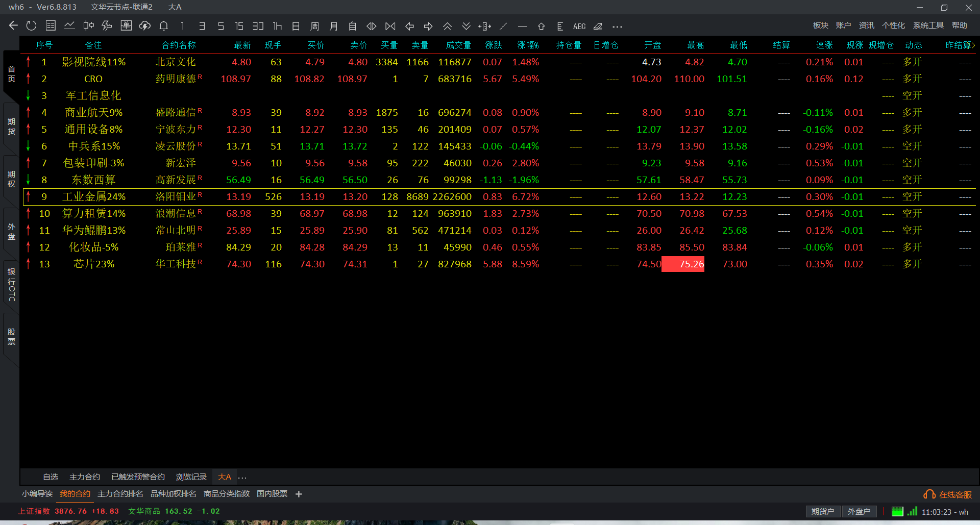Select the 30-minute period button

point(258,26)
